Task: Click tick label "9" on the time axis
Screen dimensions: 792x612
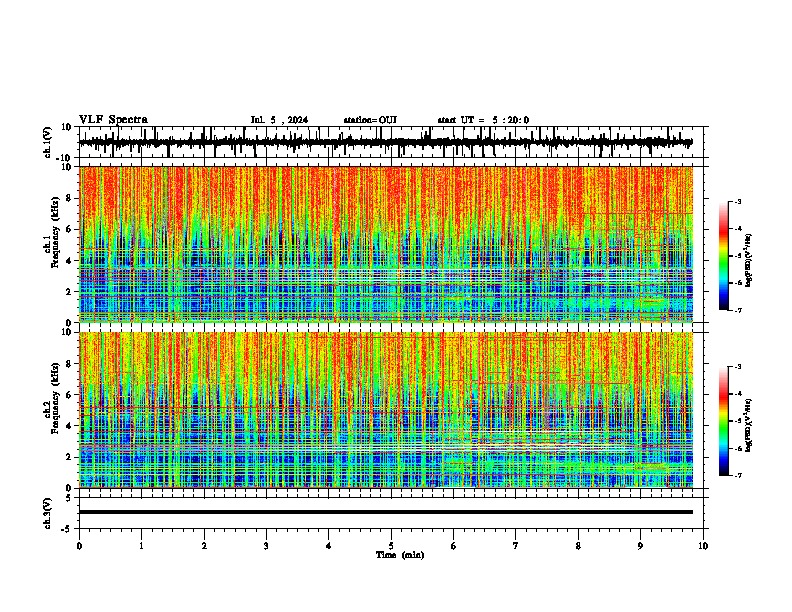Action: pyautogui.click(x=640, y=546)
